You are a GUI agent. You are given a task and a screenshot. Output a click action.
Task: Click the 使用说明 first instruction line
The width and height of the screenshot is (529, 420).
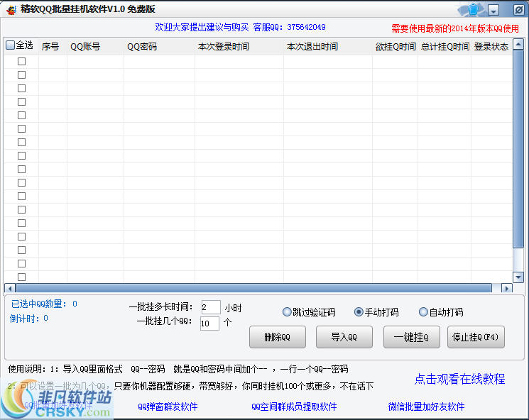click(178, 369)
